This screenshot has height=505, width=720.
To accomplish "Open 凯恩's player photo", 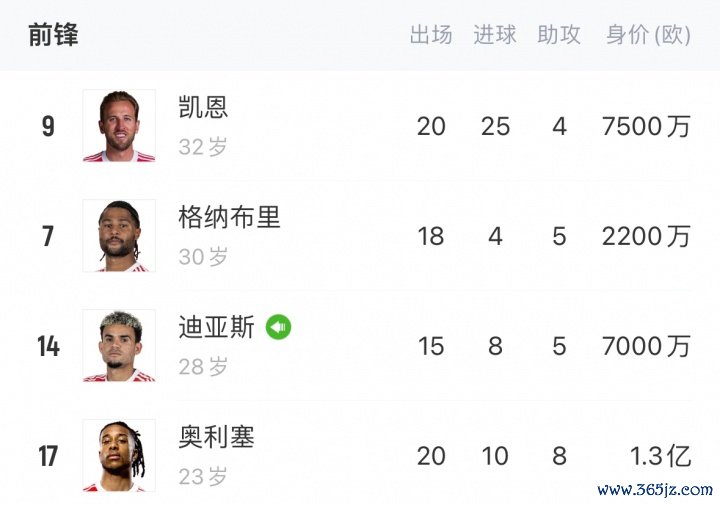I will pos(119,126).
